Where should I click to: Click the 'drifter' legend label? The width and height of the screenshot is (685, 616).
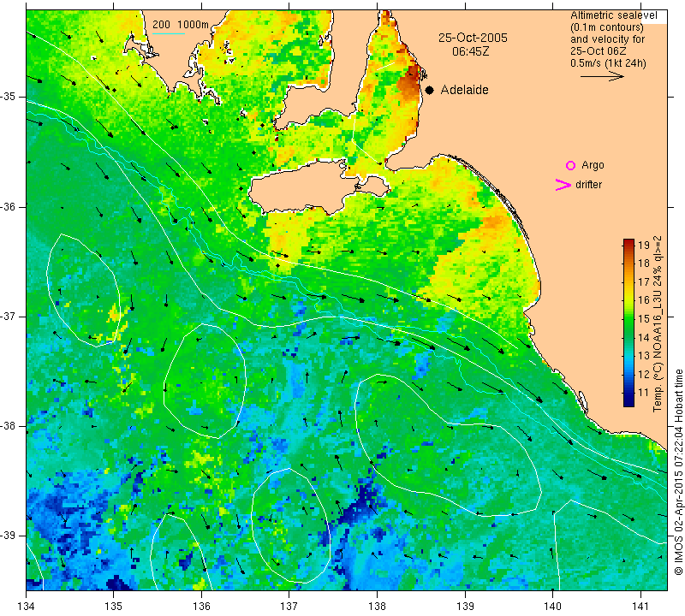click(x=588, y=185)
